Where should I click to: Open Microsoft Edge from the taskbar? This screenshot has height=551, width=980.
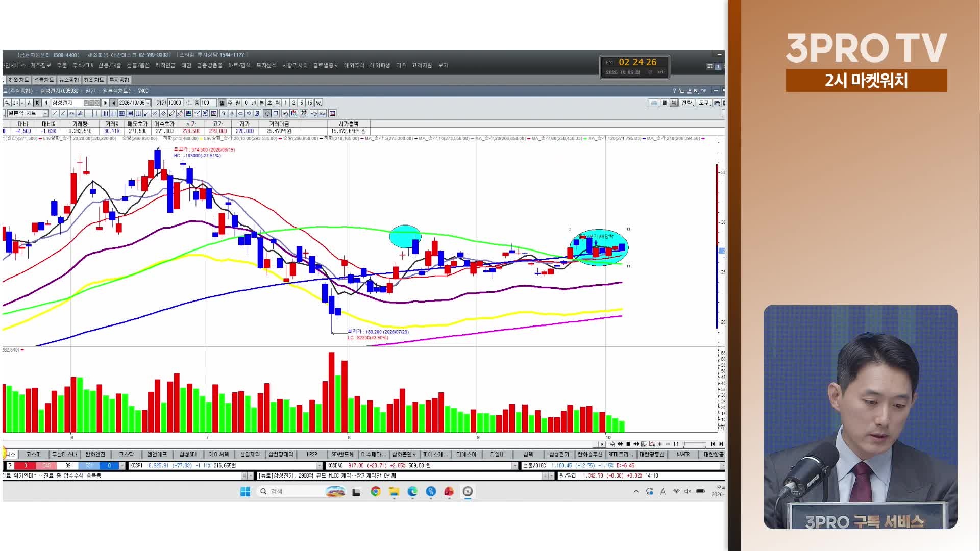(412, 491)
